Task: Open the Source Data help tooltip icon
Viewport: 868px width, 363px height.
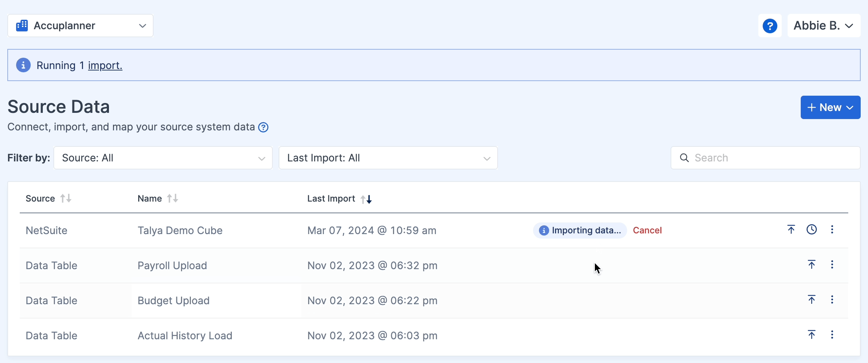Action: coord(263,127)
